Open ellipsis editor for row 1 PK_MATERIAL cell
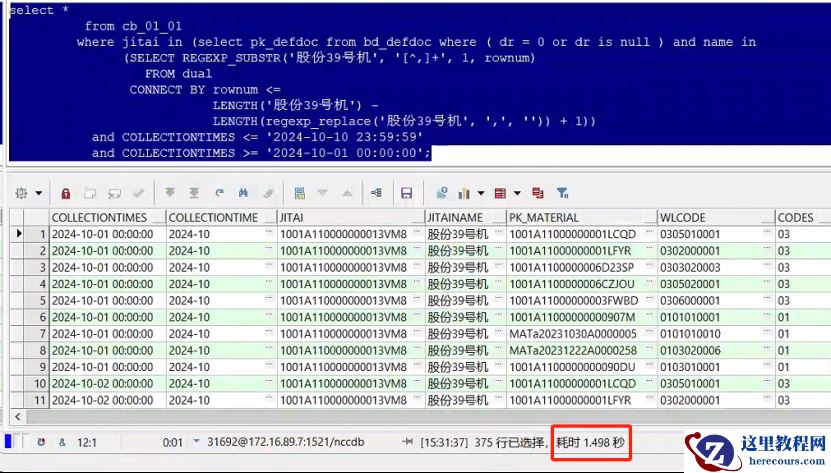The width and height of the screenshot is (831, 473). click(x=649, y=232)
